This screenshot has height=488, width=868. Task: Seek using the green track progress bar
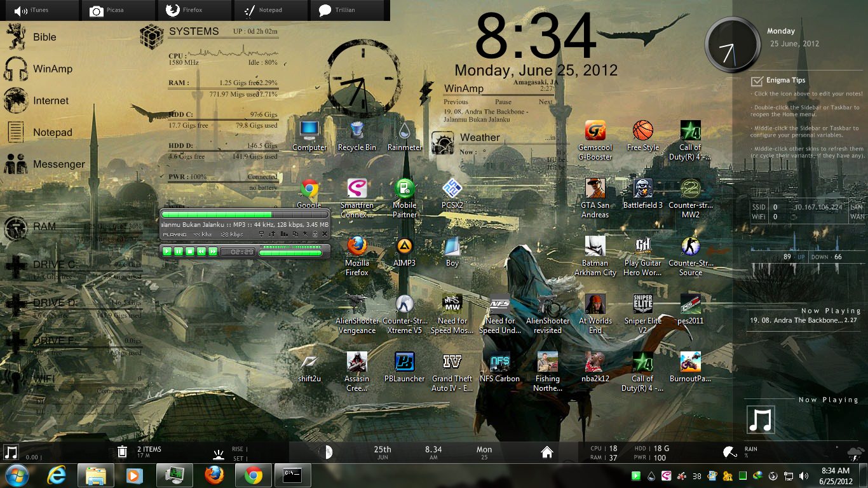[x=245, y=215]
